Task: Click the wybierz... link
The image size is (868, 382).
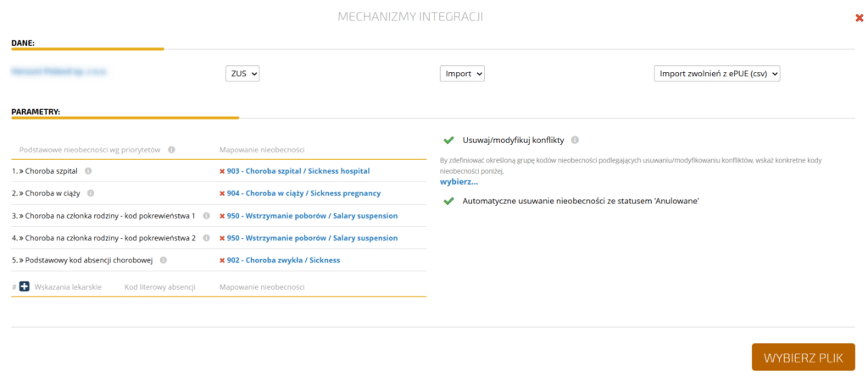Action: pos(459,181)
